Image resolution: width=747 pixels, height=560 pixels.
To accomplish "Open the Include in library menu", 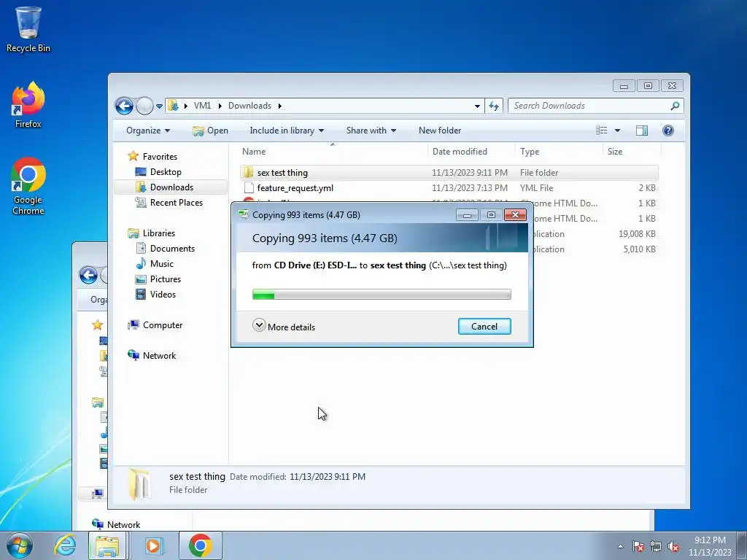I will [287, 131].
